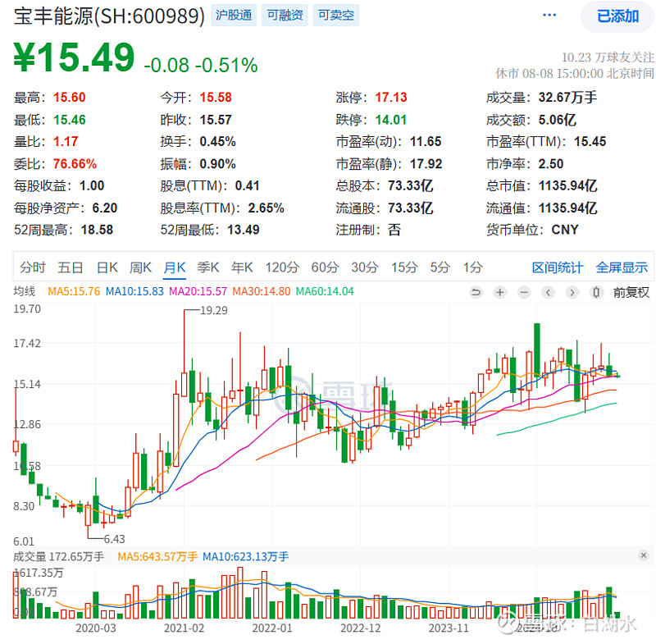This screenshot has height=644, width=656.
Task: Click the 10.23 万球友关注 followers text
Action: point(608,57)
